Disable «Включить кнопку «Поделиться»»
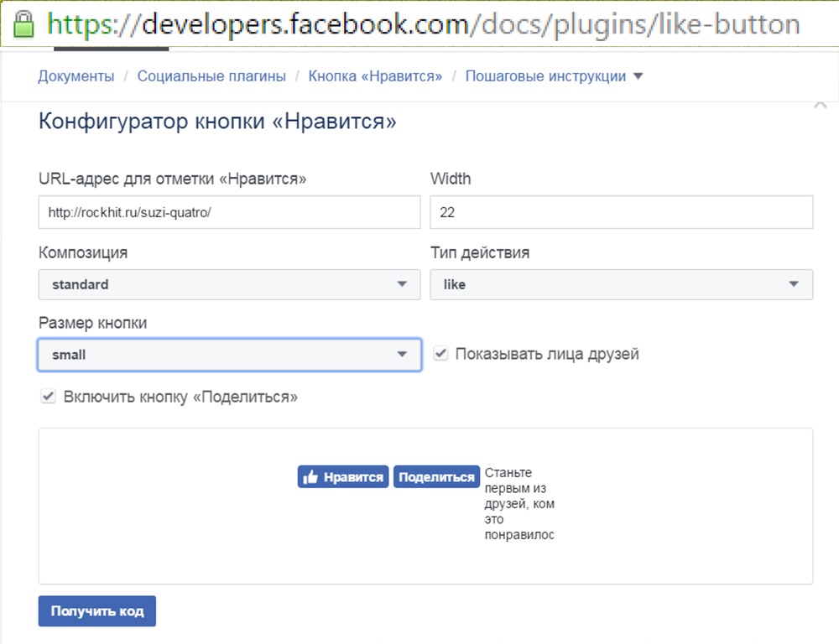Screen dimensions: 839x644 (x=48, y=396)
